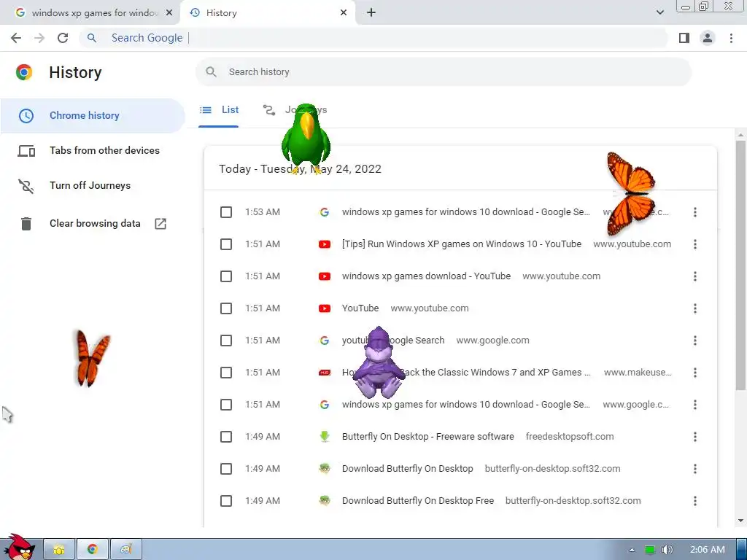Go back using the browser back arrow

tap(16, 38)
